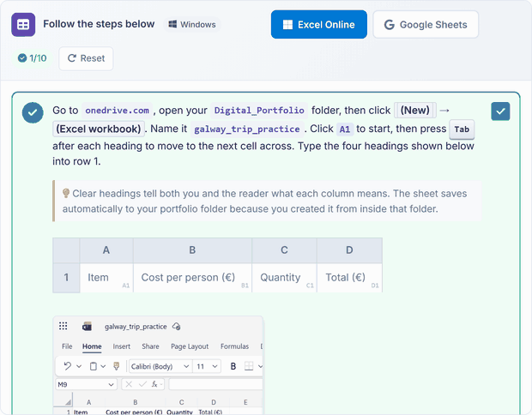Click the purple spreadsheet app icon

[x=23, y=24]
